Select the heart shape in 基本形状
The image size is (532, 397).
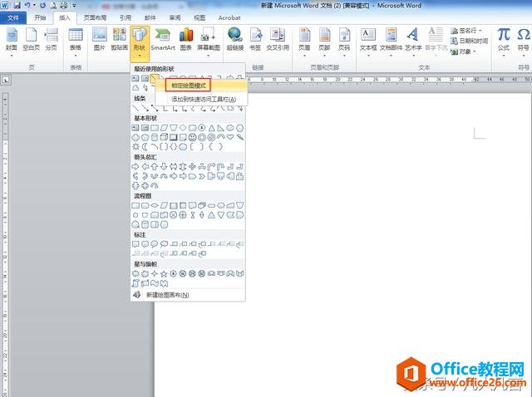coord(230,137)
